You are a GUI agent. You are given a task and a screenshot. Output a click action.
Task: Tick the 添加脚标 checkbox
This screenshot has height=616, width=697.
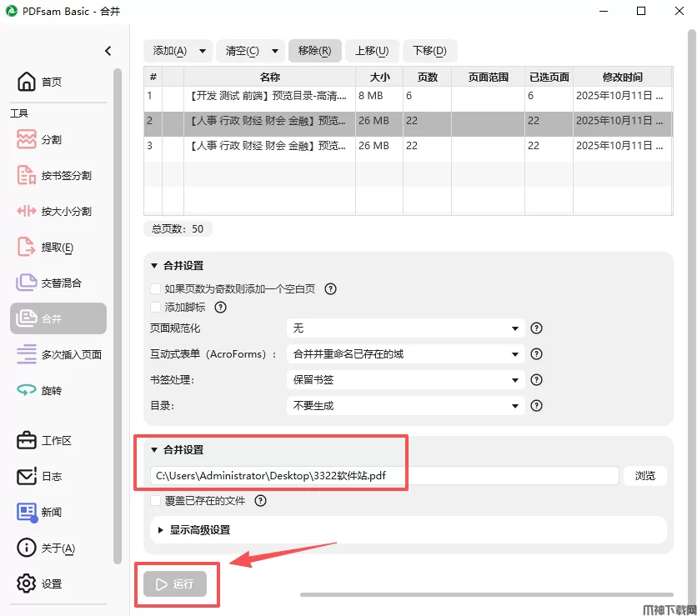[x=155, y=308]
